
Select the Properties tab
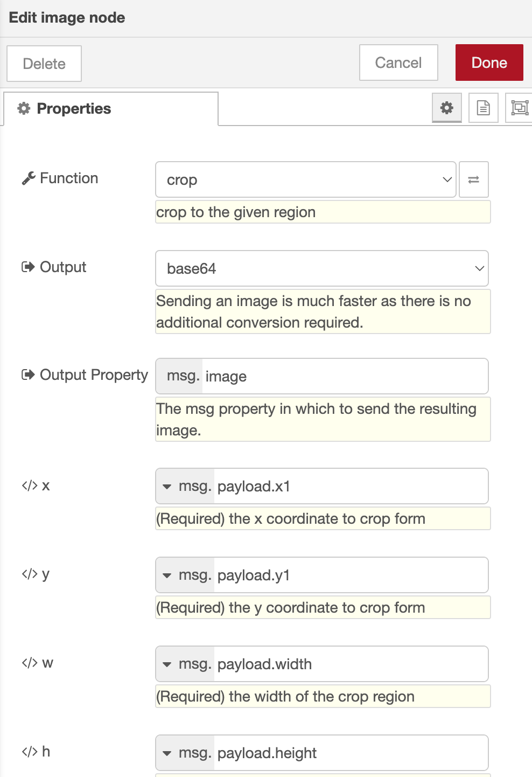coord(111,109)
